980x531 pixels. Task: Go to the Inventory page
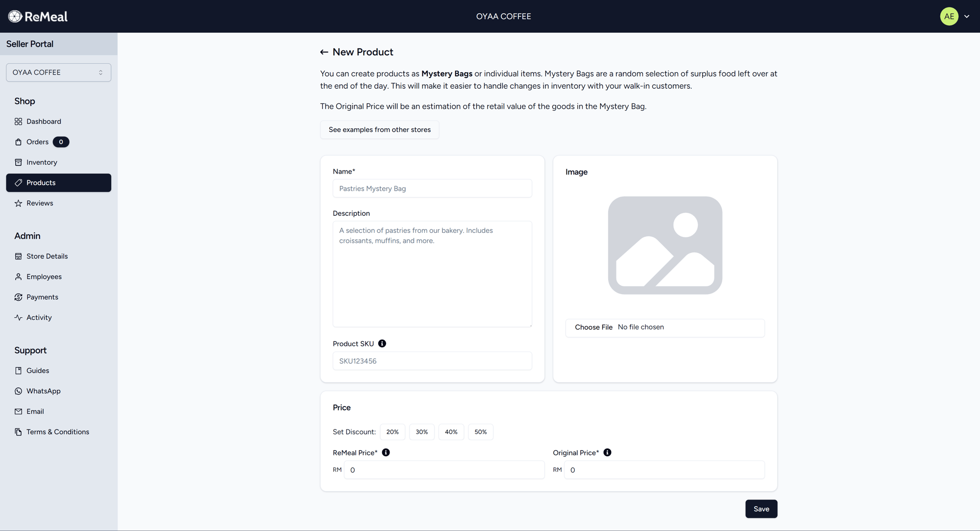point(42,162)
